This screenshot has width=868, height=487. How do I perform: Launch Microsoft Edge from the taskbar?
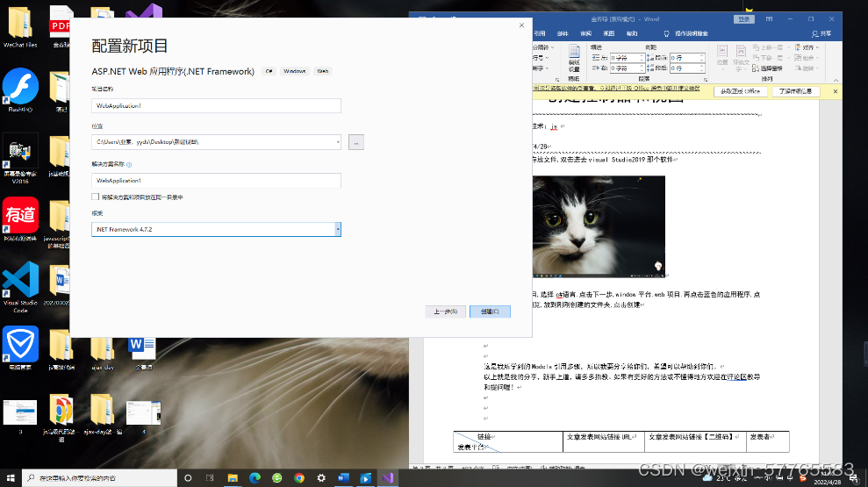255,478
